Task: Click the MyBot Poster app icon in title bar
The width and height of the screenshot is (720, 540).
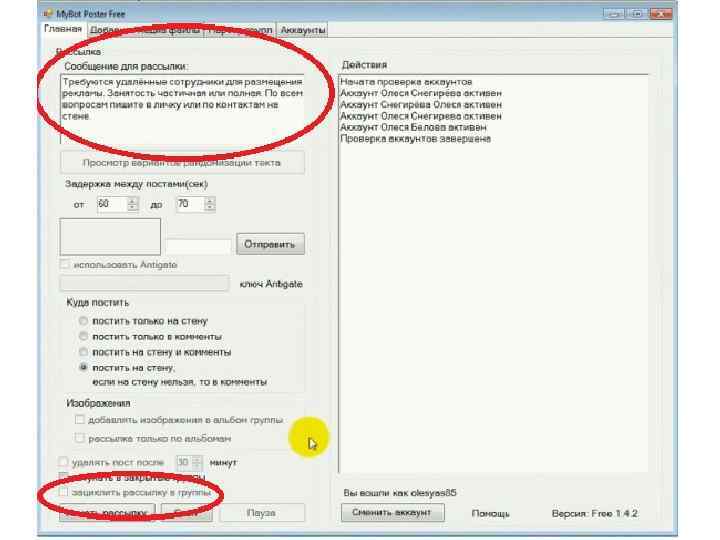Action: pyautogui.click(x=48, y=13)
